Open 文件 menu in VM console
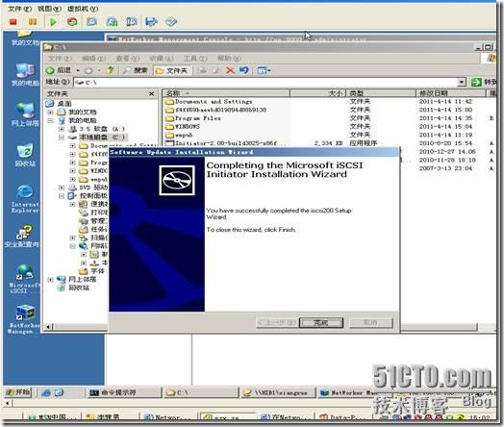Screen dimensions: 504x427 click(19, 9)
